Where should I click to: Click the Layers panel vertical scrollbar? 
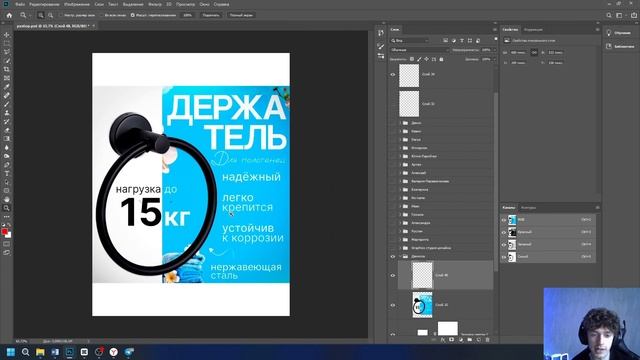click(496, 182)
